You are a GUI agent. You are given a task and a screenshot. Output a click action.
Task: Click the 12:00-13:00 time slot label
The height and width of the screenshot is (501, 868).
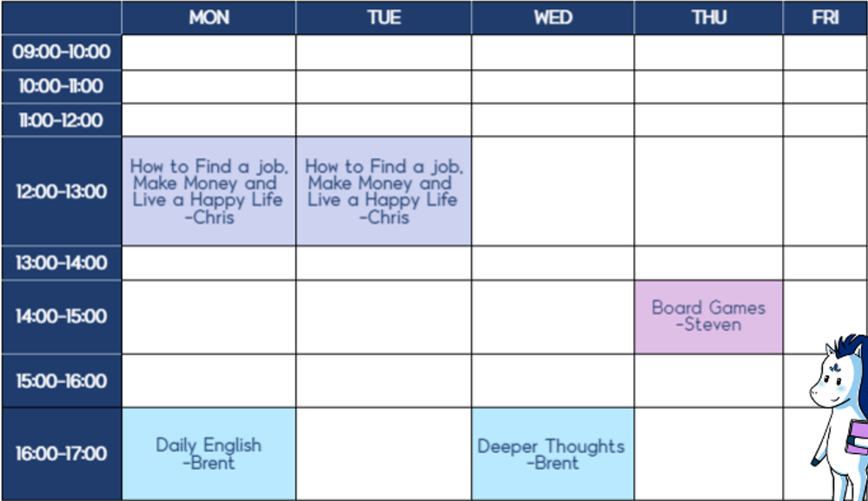[x=62, y=191]
